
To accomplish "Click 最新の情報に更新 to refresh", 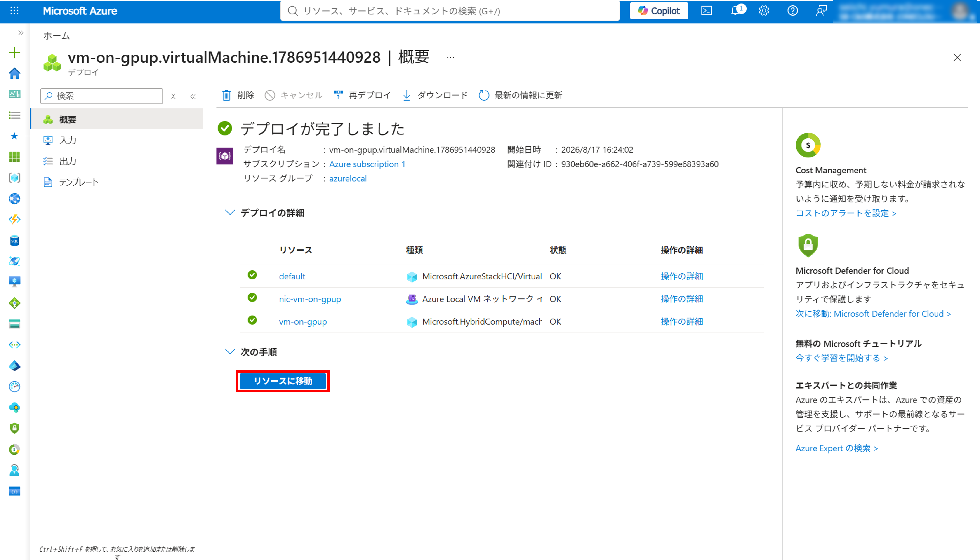I will tap(521, 95).
